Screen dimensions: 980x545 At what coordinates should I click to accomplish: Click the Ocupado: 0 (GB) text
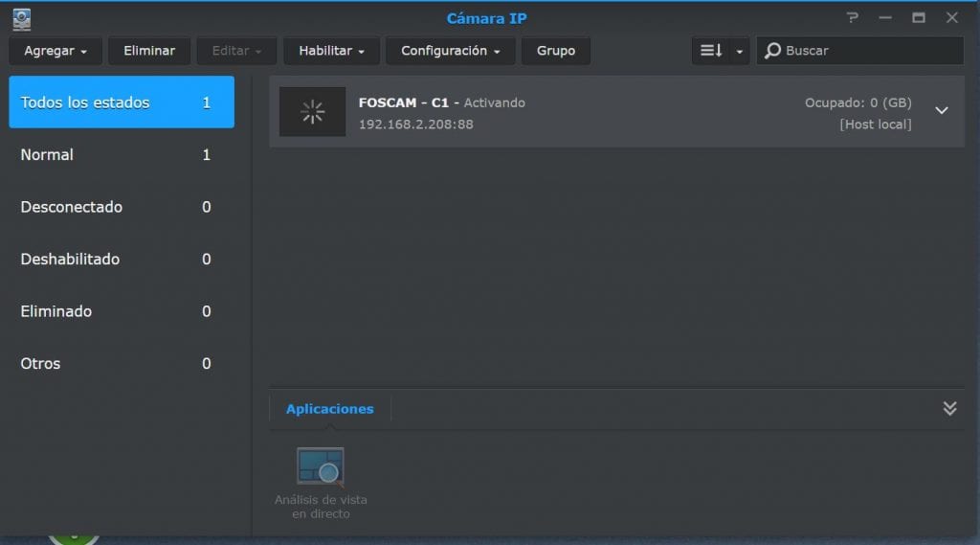tap(858, 102)
